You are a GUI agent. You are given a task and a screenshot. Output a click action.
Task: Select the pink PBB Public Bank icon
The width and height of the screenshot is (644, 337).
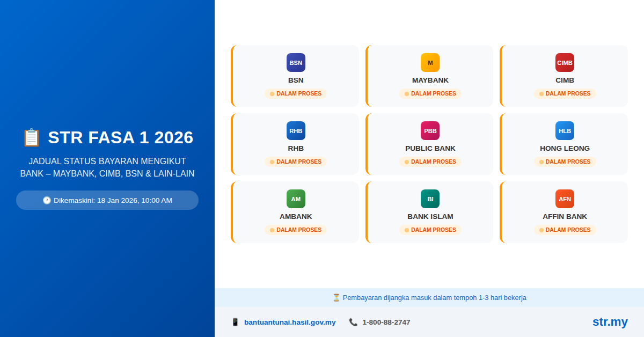pyautogui.click(x=430, y=130)
